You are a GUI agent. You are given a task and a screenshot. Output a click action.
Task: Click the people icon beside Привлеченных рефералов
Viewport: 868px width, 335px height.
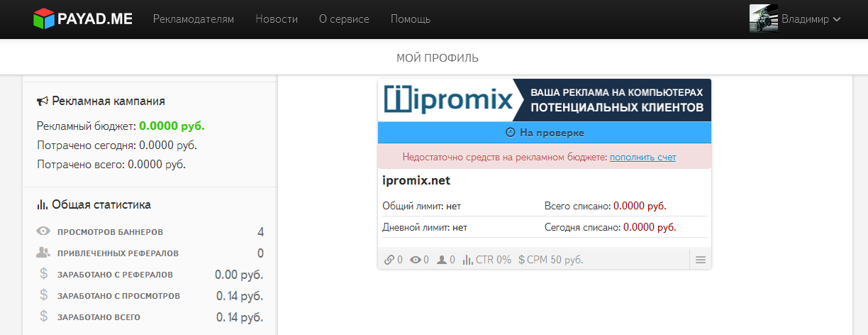point(43,253)
